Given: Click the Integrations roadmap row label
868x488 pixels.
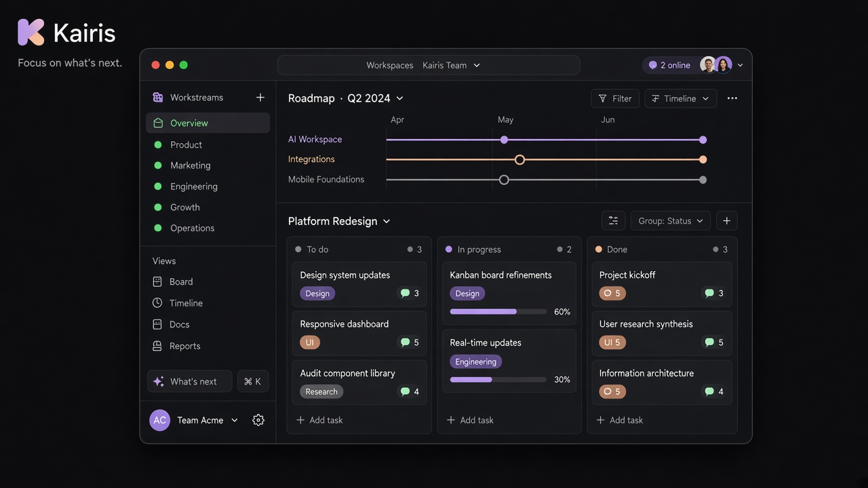Looking at the screenshot, I should coord(311,159).
